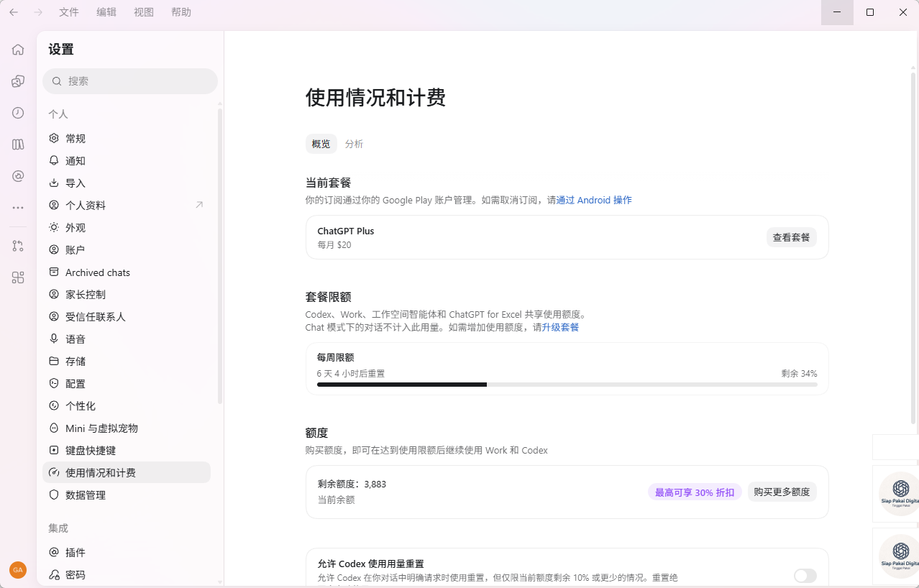Image resolution: width=919 pixels, height=588 pixels.
Task: Follow the 通过 Android 操作 link
Action: pyautogui.click(x=594, y=200)
